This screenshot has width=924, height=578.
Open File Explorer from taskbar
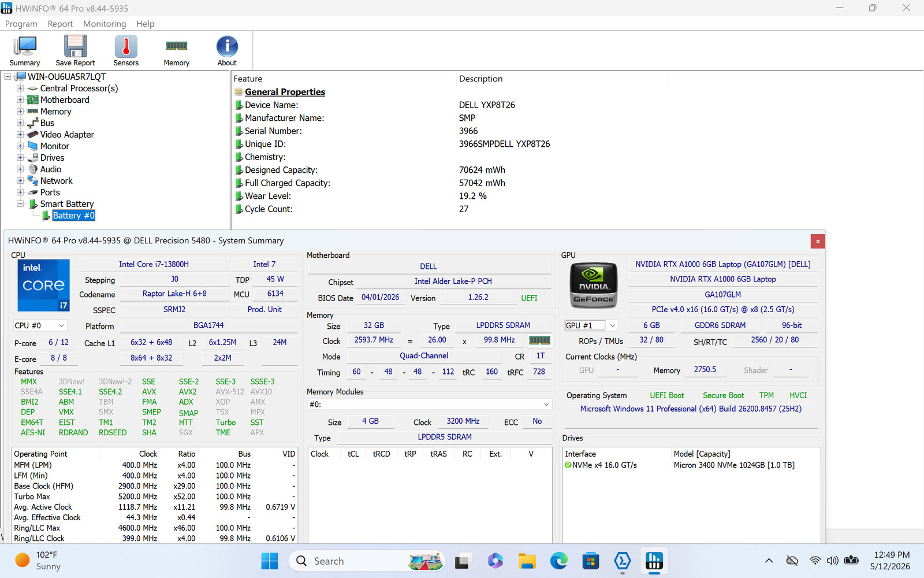(x=527, y=561)
